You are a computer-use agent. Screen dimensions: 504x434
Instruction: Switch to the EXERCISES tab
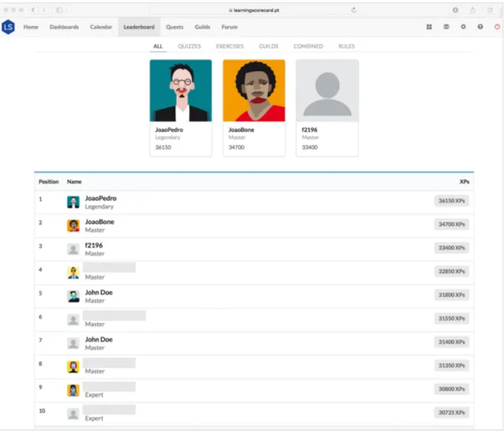pyautogui.click(x=230, y=47)
